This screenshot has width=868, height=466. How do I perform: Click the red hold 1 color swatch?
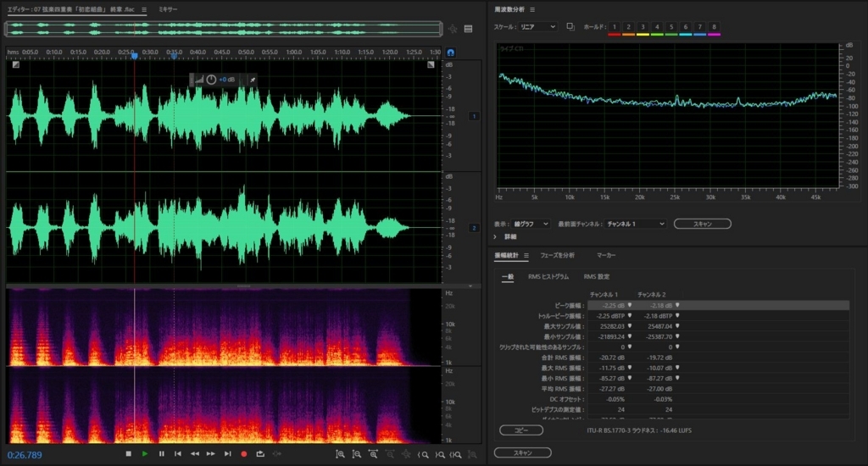[x=614, y=34]
